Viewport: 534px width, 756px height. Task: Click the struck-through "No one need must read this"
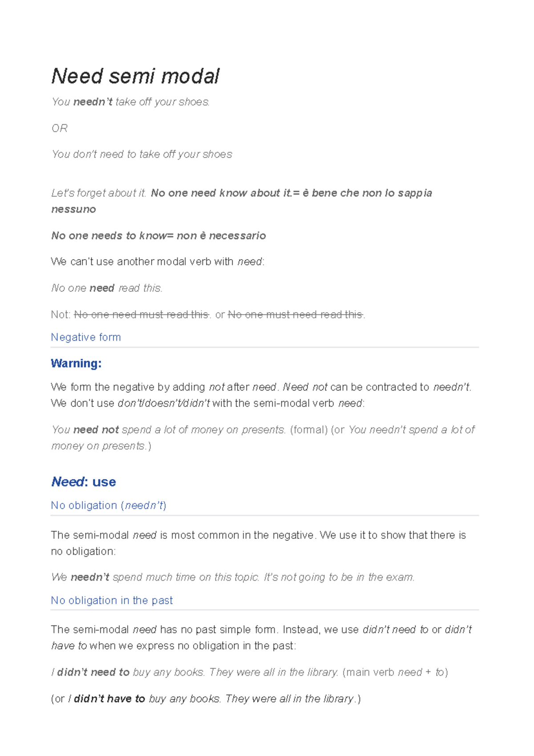(142, 315)
